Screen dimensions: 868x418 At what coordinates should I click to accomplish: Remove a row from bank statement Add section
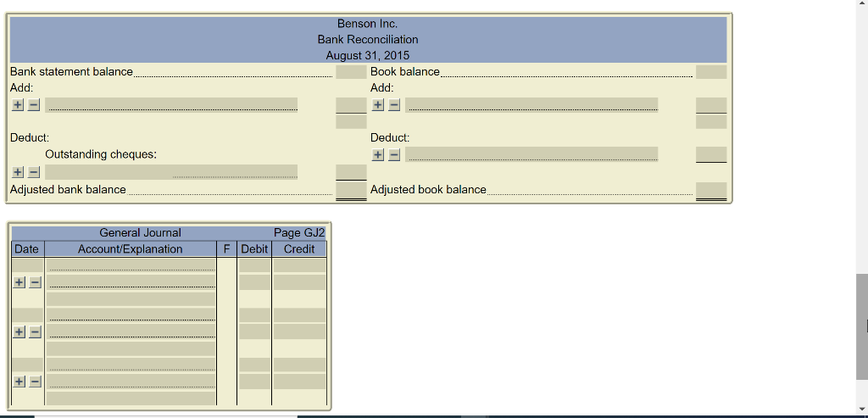pos(34,104)
